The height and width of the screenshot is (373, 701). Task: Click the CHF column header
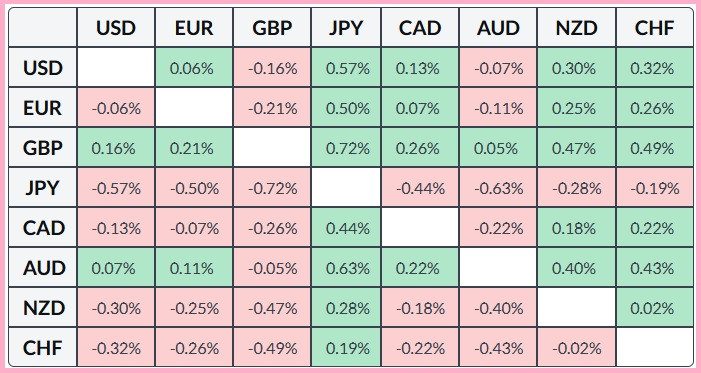coord(655,28)
